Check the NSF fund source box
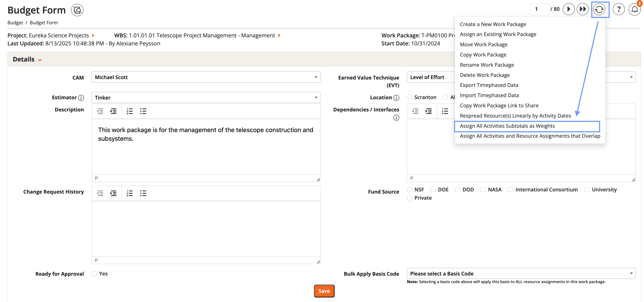 (409, 190)
